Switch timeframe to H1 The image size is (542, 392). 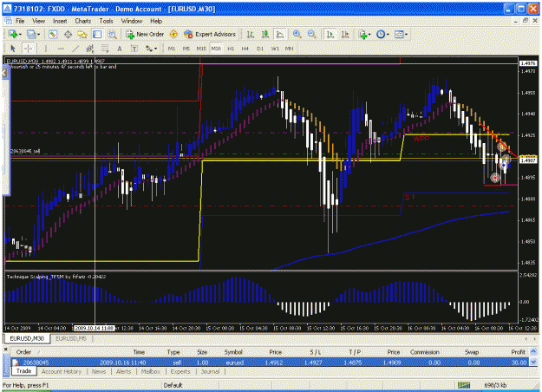pyautogui.click(x=231, y=49)
